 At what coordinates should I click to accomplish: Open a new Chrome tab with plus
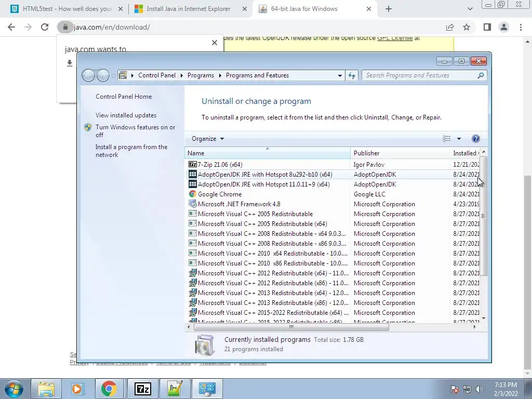pos(389,9)
